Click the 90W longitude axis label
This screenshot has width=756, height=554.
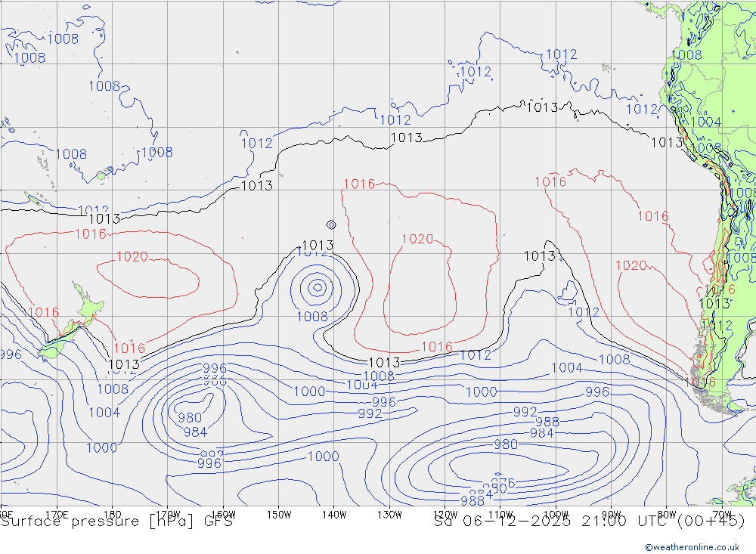point(612,515)
